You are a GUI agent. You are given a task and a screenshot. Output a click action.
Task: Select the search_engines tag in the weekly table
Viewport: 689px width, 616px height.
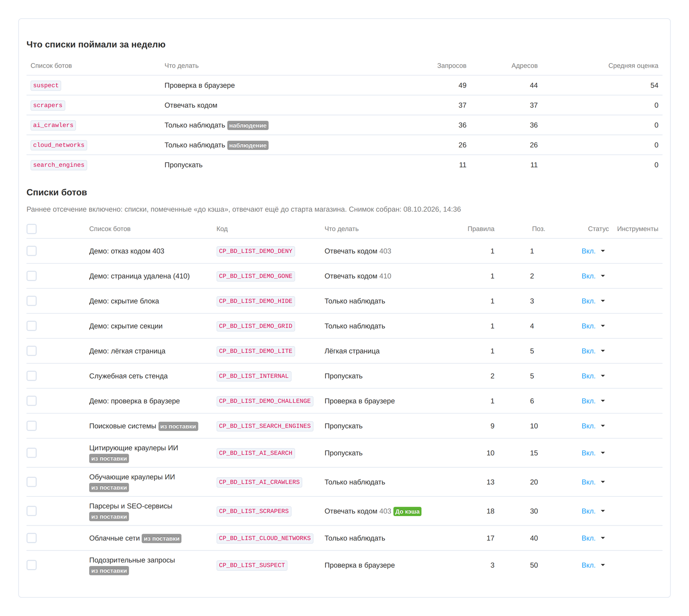(59, 165)
